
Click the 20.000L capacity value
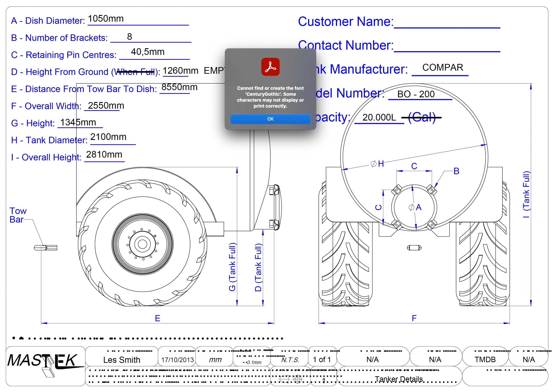click(x=379, y=117)
